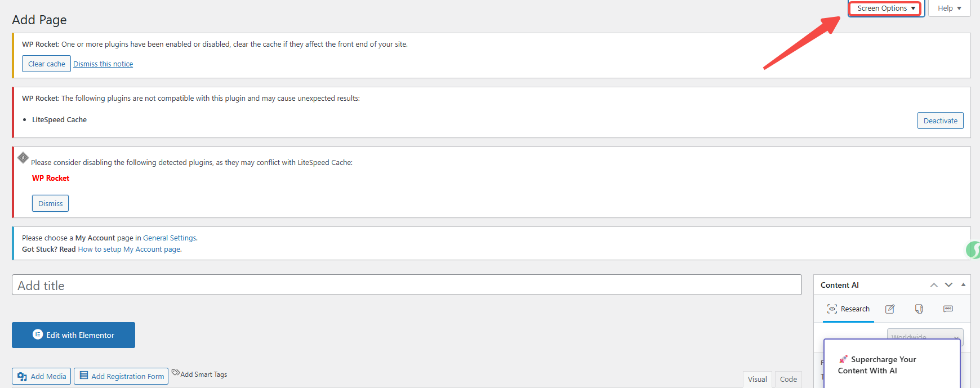Image resolution: width=980 pixels, height=388 pixels.
Task: Click the green floating icon at right edge
Action: 974,249
